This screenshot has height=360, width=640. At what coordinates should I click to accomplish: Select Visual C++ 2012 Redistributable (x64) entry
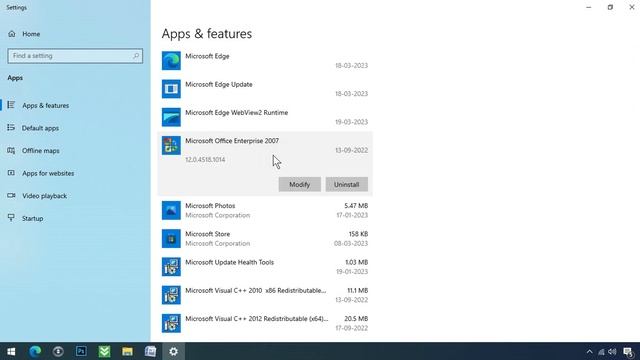tap(265, 323)
